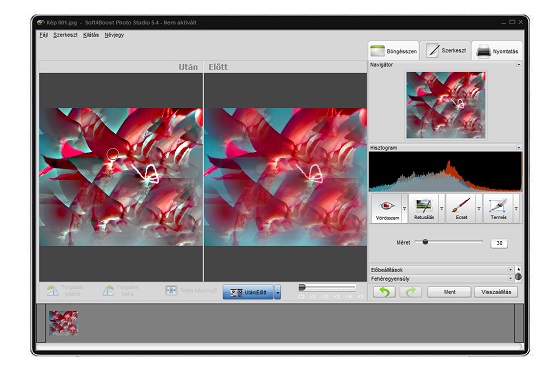The height and width of the screenshot is (374, 550).
Task: Click the Után preview image
Action: [121, 177]
